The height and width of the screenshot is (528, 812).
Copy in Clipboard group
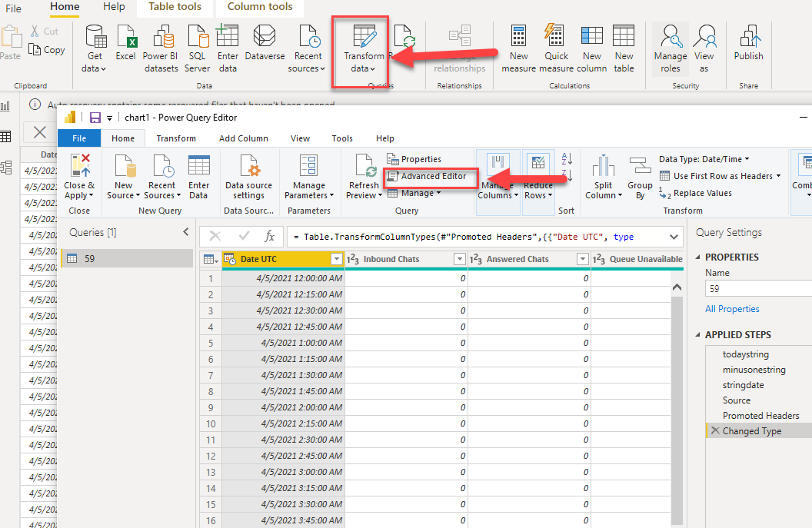(47, 50)
